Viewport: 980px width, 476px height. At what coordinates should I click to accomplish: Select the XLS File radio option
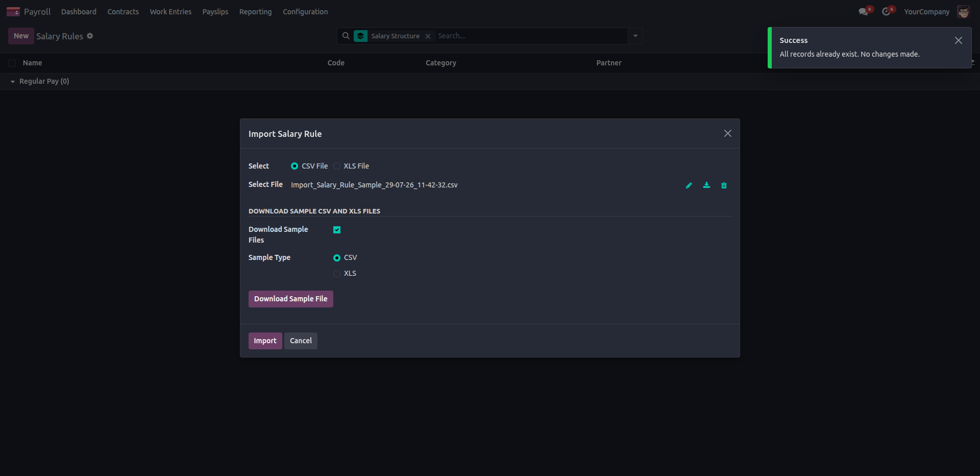[x=337, y=166]
